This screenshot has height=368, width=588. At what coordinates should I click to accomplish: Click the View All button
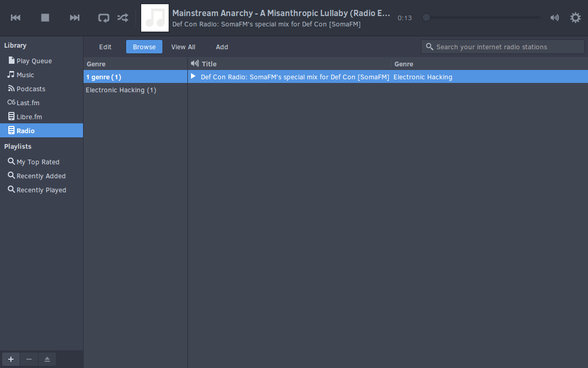(183, 47)
